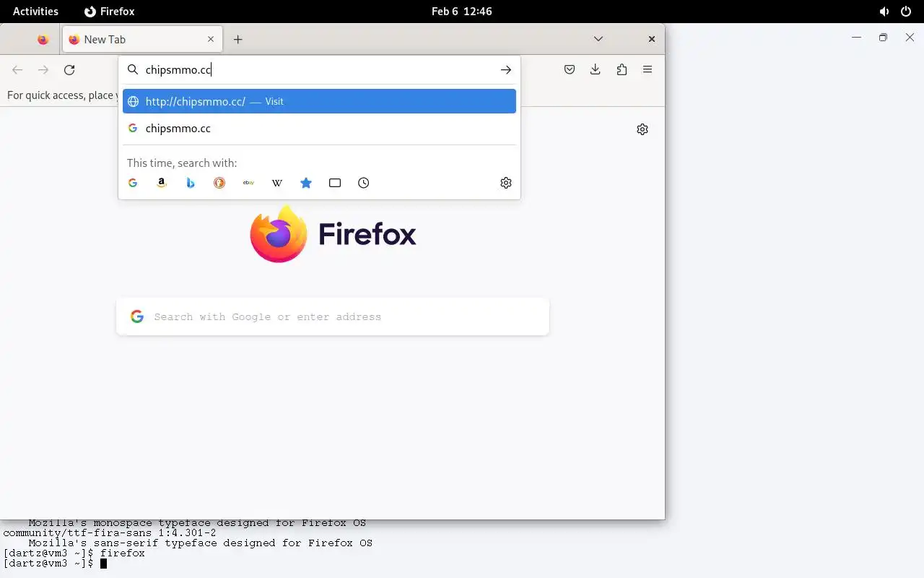
Task: Select the chipsmmo.cc Google search suggestion
Action: 319,129
